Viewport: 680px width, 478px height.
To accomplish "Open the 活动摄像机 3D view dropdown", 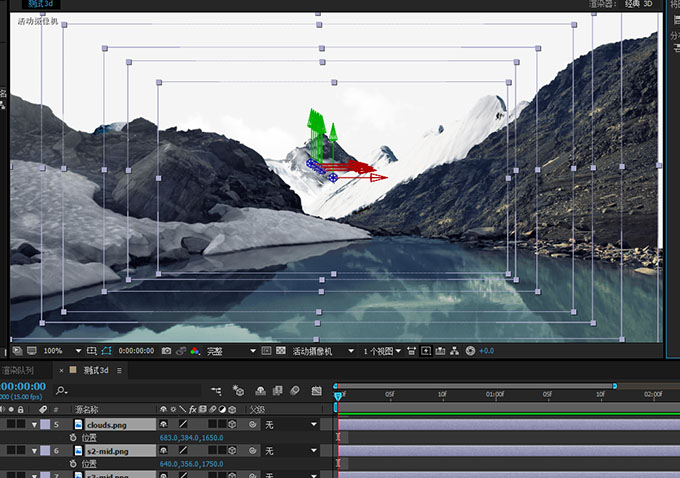I will [x=323, y=351].
